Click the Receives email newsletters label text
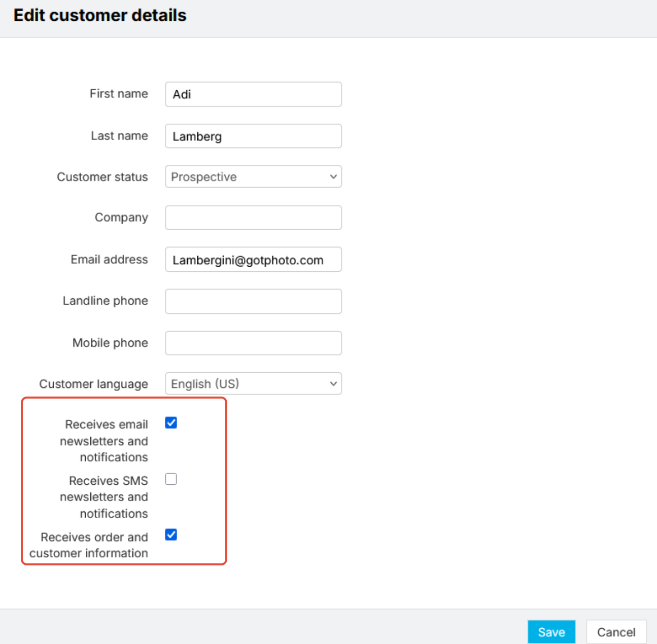Screen dimensions: 657x644 pyautogui.click(x=104, y=441)
